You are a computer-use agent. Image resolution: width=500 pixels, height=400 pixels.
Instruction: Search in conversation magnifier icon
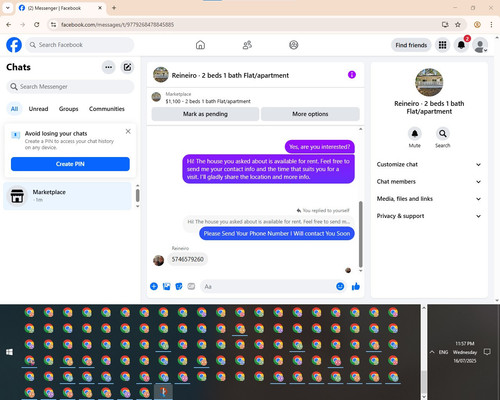click(443, 134)
